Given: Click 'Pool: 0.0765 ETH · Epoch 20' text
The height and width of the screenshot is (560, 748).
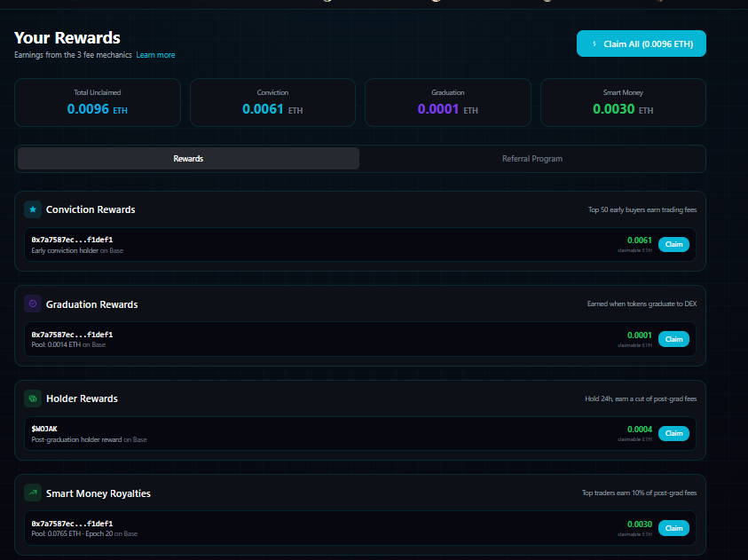Looking at the screenshot, I should click(72, 533).
